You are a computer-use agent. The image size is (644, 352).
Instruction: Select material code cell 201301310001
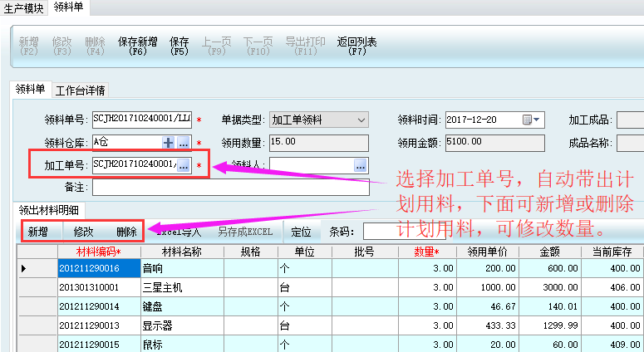(x=99, y=287)
